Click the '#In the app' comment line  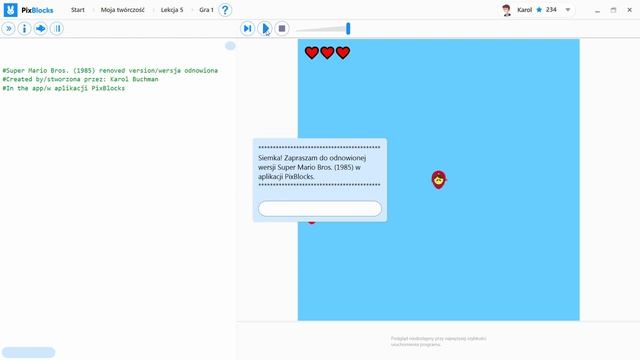(x=64, y=88)
